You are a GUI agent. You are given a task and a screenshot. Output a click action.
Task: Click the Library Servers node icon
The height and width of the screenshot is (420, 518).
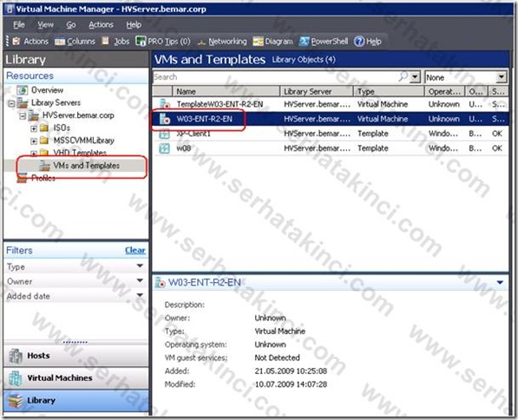click(23, 102)
